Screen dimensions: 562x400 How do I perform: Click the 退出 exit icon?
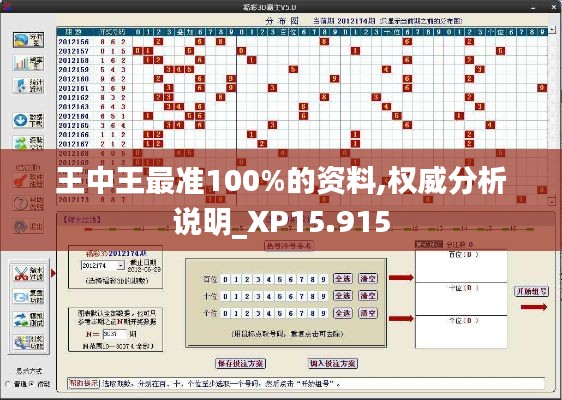(28, 226)
